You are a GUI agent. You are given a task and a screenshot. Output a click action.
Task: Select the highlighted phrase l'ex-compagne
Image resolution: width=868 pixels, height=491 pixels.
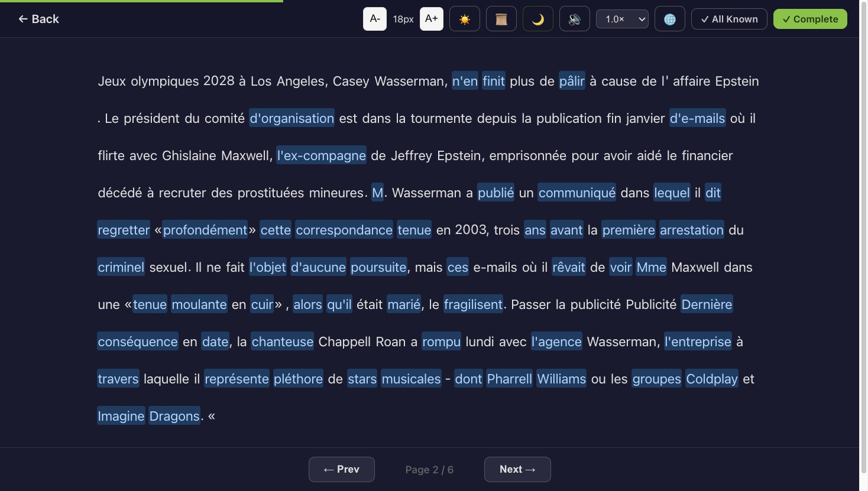click(x=321, y=155)
